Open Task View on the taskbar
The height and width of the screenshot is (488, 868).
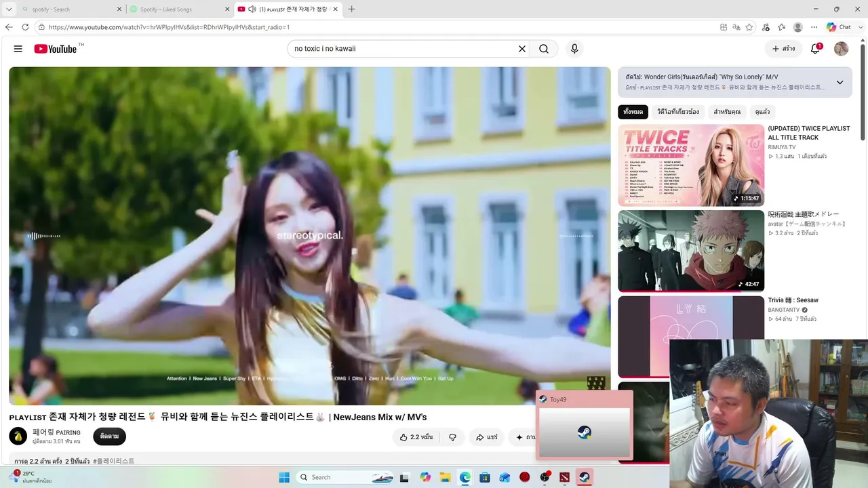(405, 477)
